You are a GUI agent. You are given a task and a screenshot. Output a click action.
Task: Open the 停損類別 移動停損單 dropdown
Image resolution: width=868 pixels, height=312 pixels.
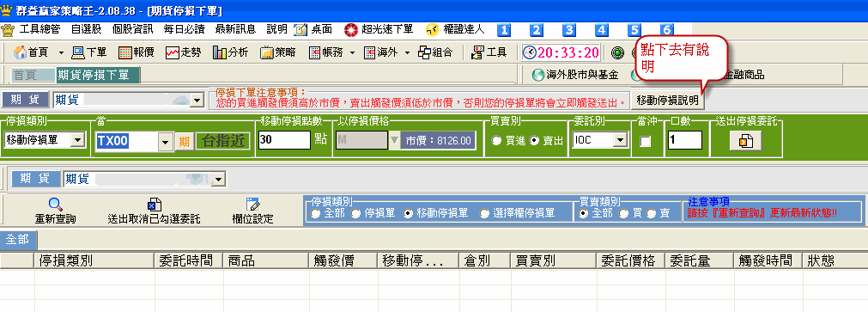point(79,140)
